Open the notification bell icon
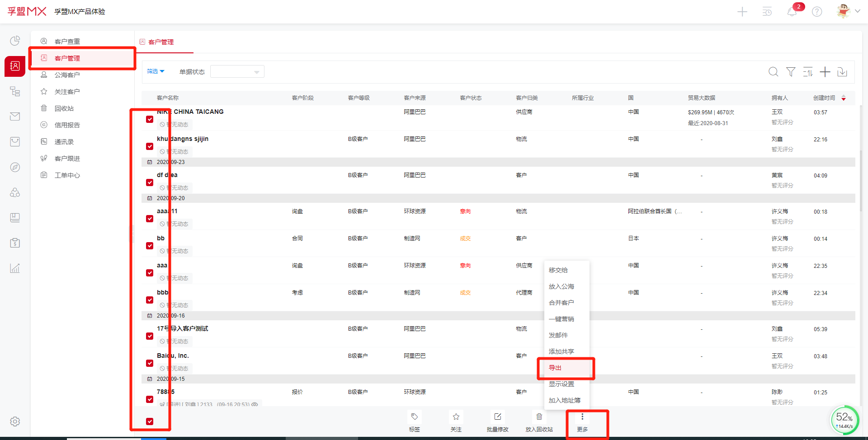868x440 pixels. tap(792, 12)
